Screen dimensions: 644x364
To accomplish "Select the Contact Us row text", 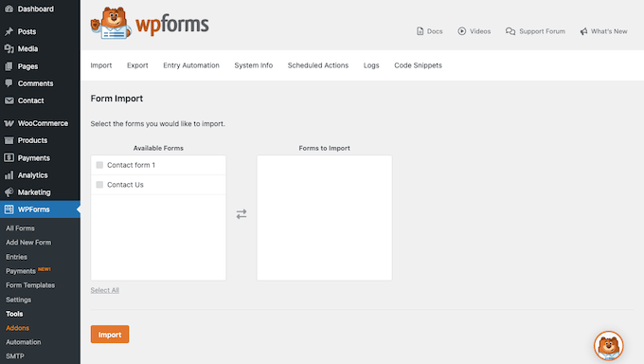I will tap(125, 185).
